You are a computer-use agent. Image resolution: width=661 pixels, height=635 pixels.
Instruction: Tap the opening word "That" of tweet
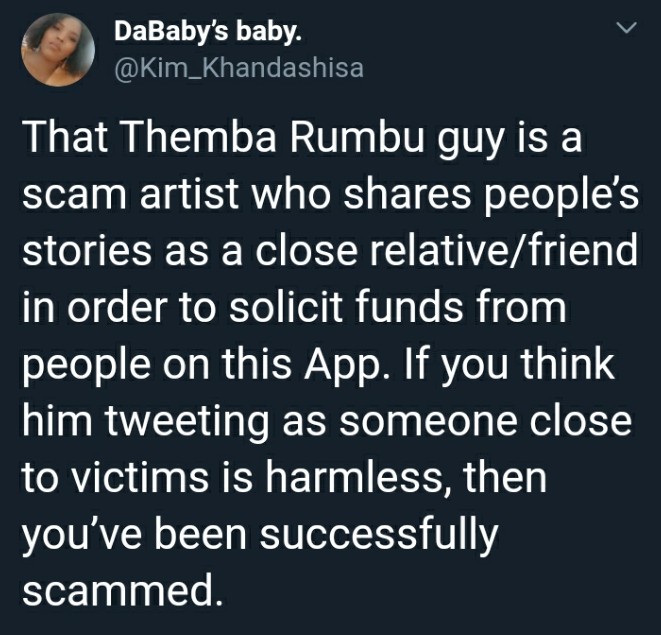[x=67, y=139]
